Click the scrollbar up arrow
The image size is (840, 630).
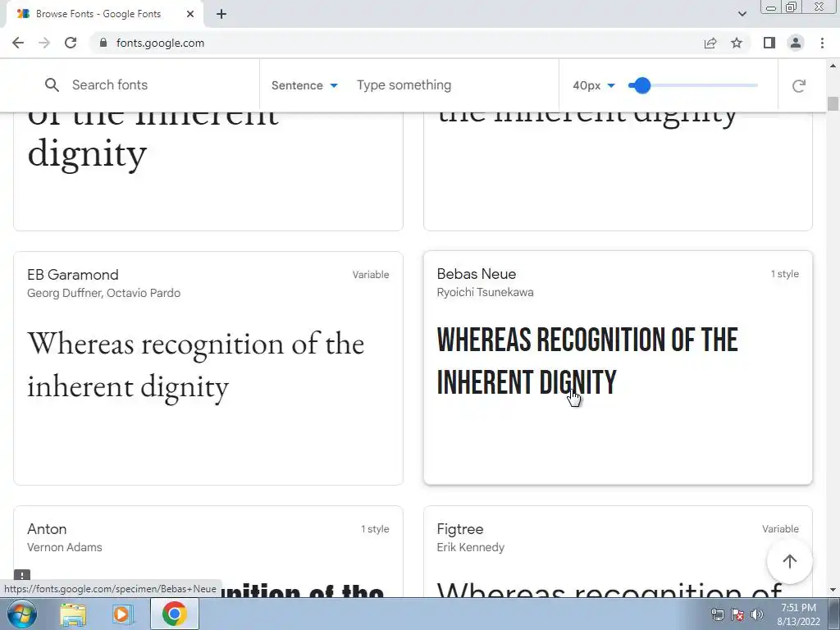pyautogui.click(x=833, y=66)
